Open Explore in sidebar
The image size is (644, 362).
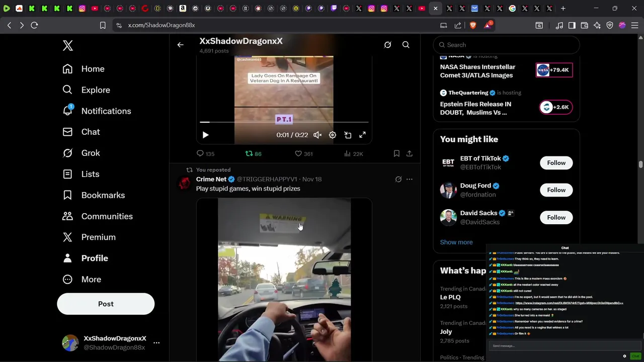(86, 90)
